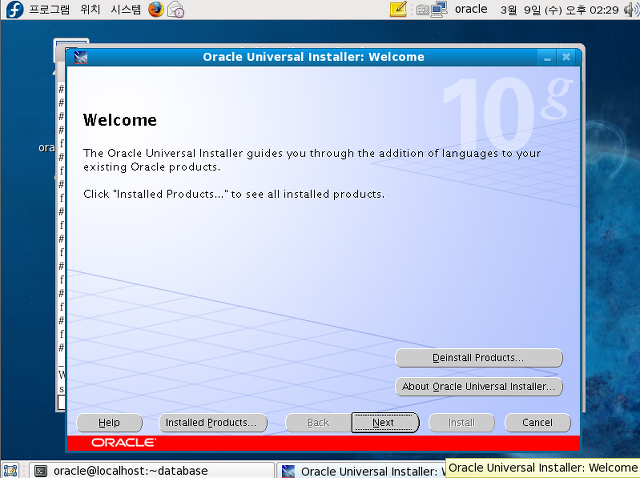Click the show desktop icon in the bottom panel
This screenshot has height=478, width=640.
[x=11, y=471]
